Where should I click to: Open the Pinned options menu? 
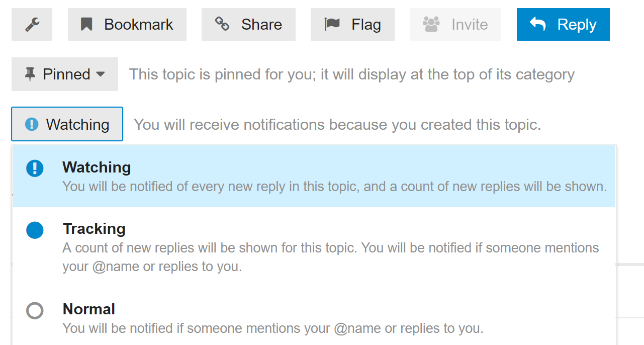point(65,74)
